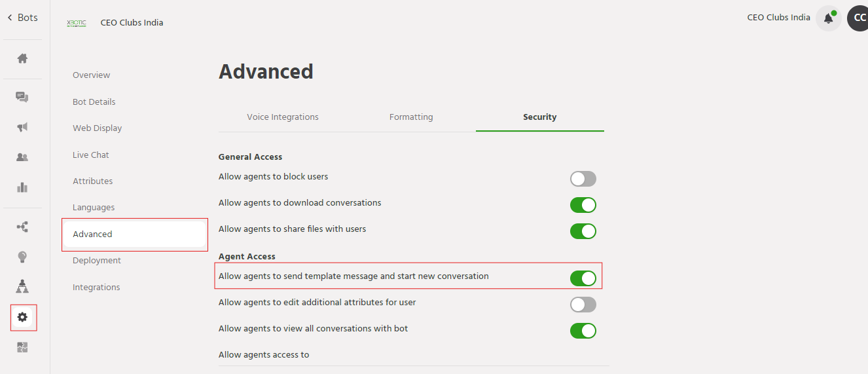Click the CC profile avatar
Screen dimensions: 868x374
point(859,18)
